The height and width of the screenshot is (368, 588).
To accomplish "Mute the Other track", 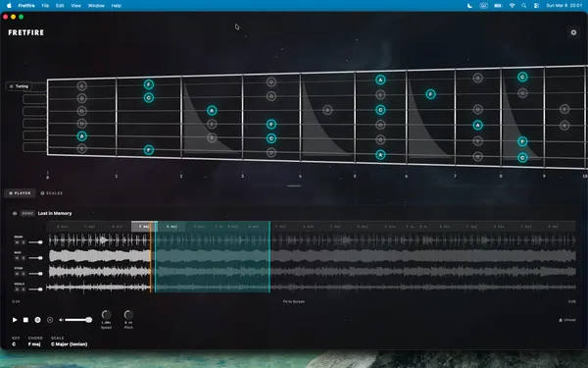I will [17, 274].
